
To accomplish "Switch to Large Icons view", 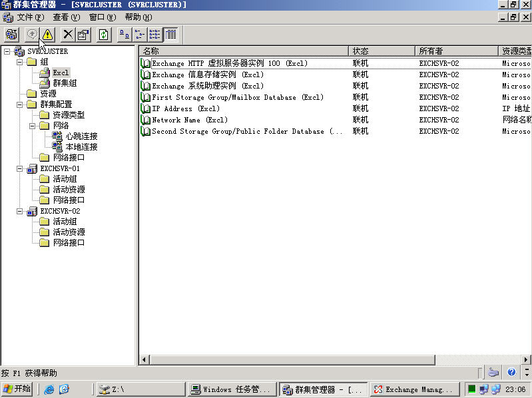I will (x=124, y=35).
